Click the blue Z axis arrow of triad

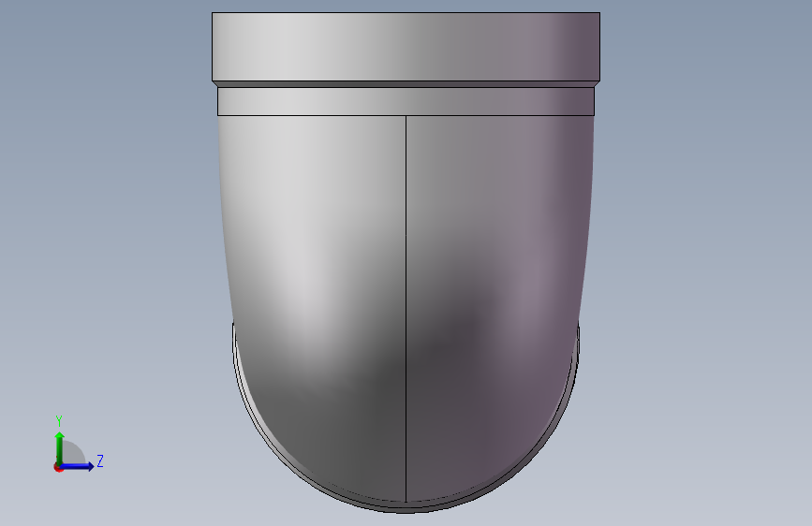[x=77, y=466]
